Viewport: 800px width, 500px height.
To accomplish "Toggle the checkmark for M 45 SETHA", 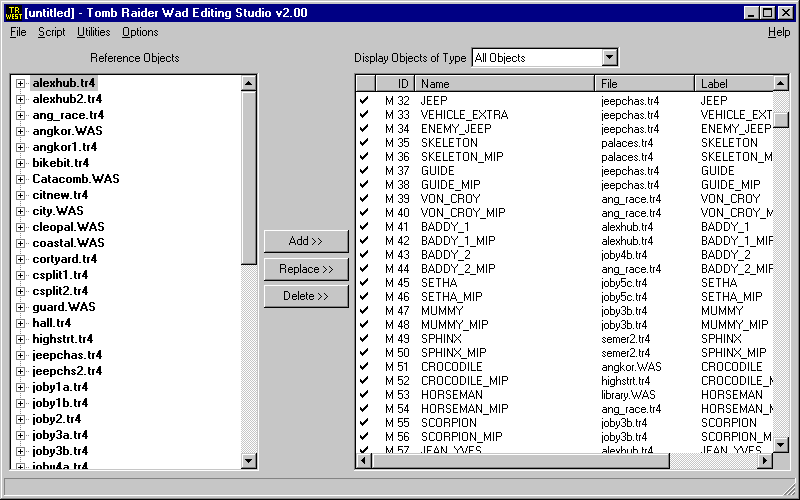I will coord(364,282).
